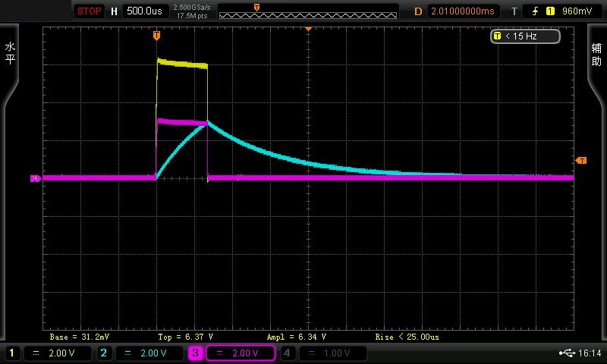
Task: Click the orange trigger marker in memory overview
Action: [x=256, y=8]
